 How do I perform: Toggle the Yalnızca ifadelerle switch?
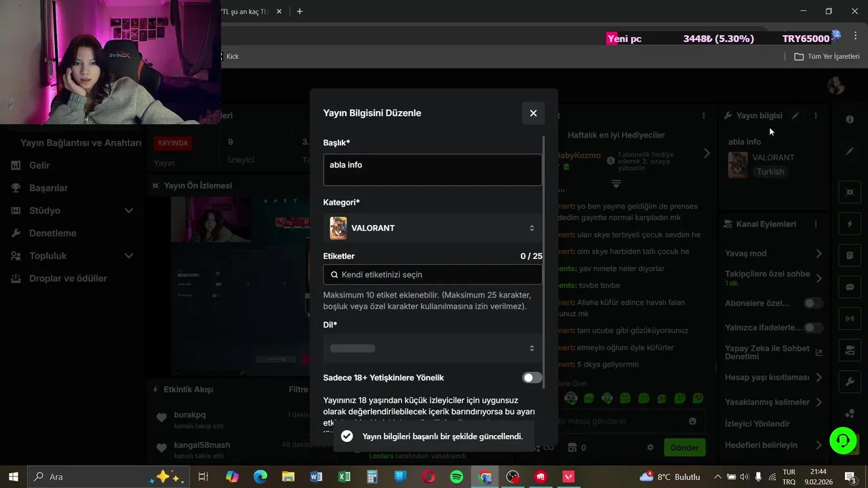(x=813, y=327)
